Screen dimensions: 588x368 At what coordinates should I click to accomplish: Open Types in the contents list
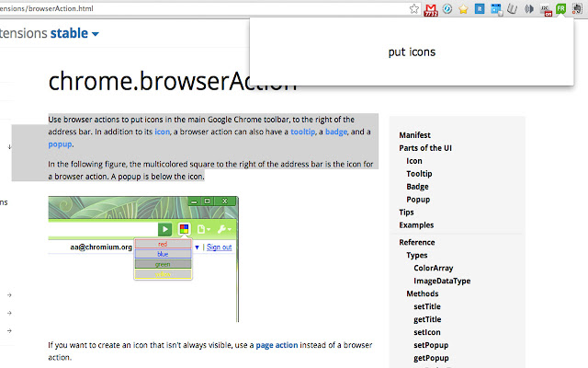(416, 256)
